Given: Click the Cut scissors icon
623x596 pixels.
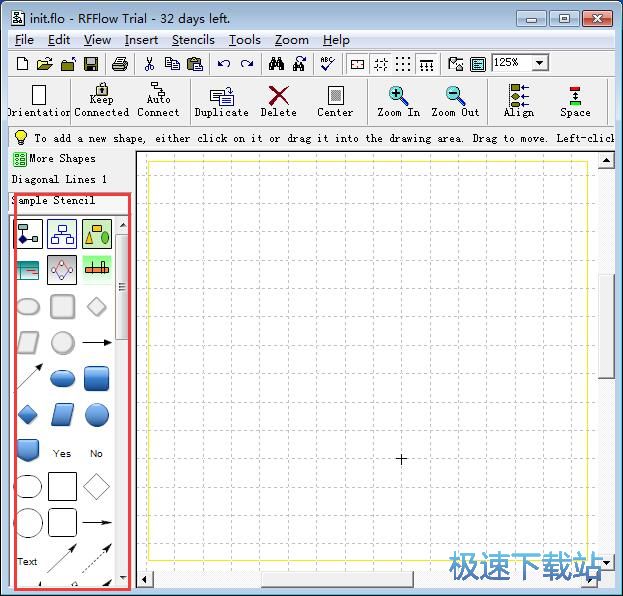Looking at the screenshot, I should tap(149, 64).
